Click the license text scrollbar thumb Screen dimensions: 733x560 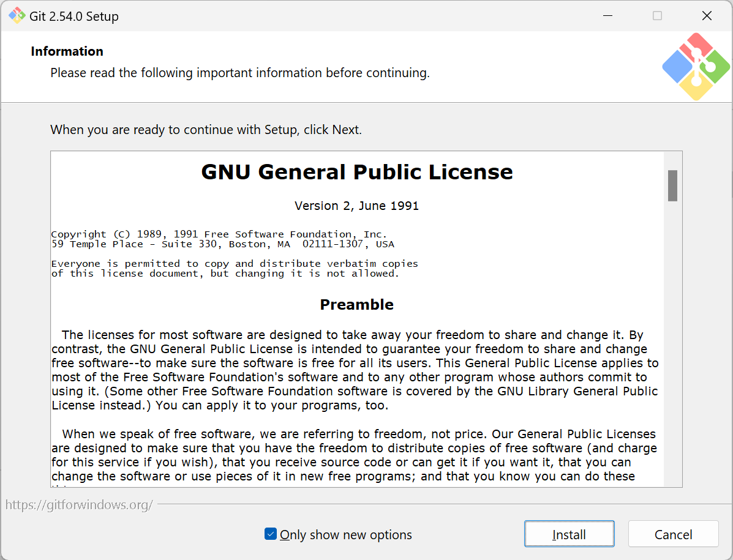coord(672,185)
